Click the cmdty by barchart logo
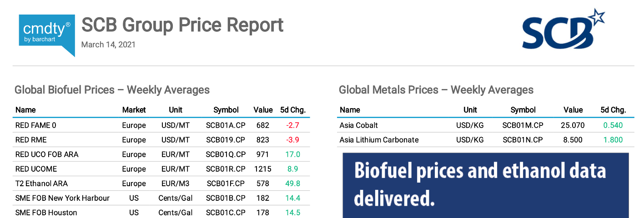 point(47,35)
